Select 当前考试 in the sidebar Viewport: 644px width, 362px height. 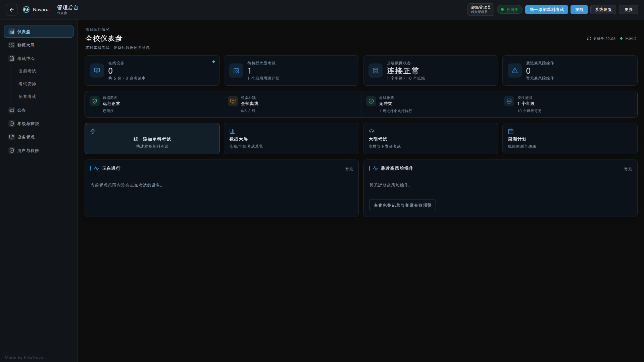pyautogui.click(x=27, y=71)
